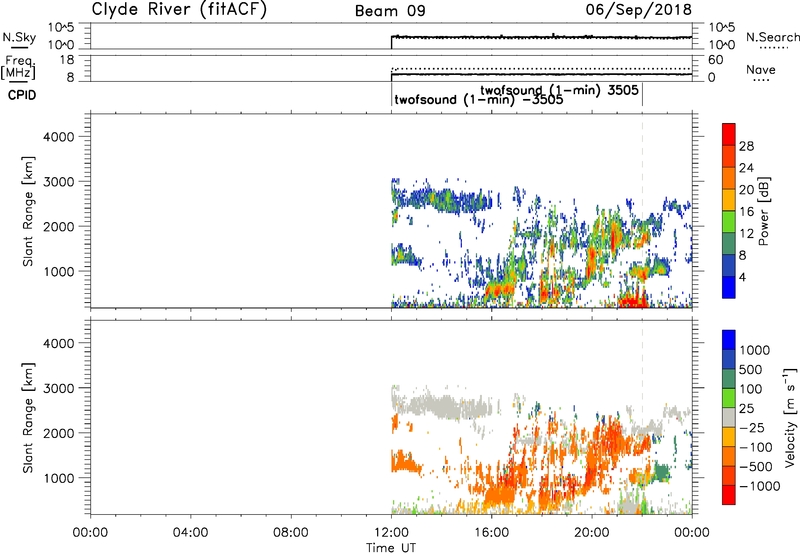Click the '60' Nave axis tick

(715, 60)
